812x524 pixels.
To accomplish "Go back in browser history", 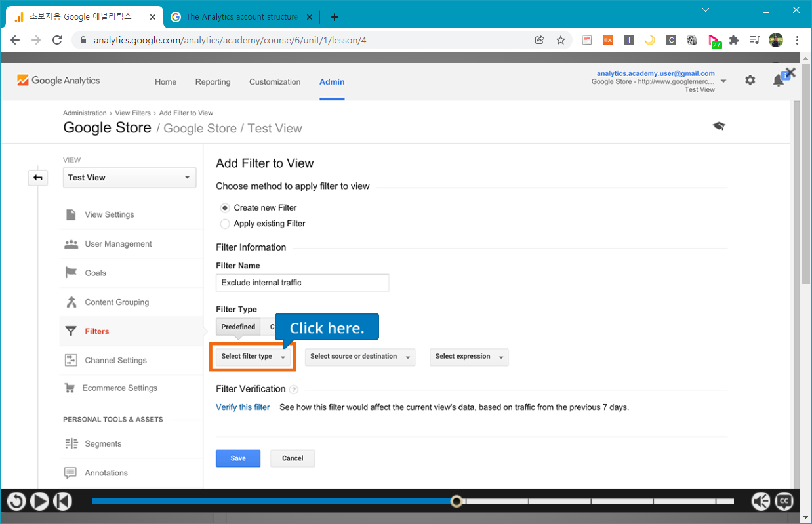I will [x=15, y=40].
